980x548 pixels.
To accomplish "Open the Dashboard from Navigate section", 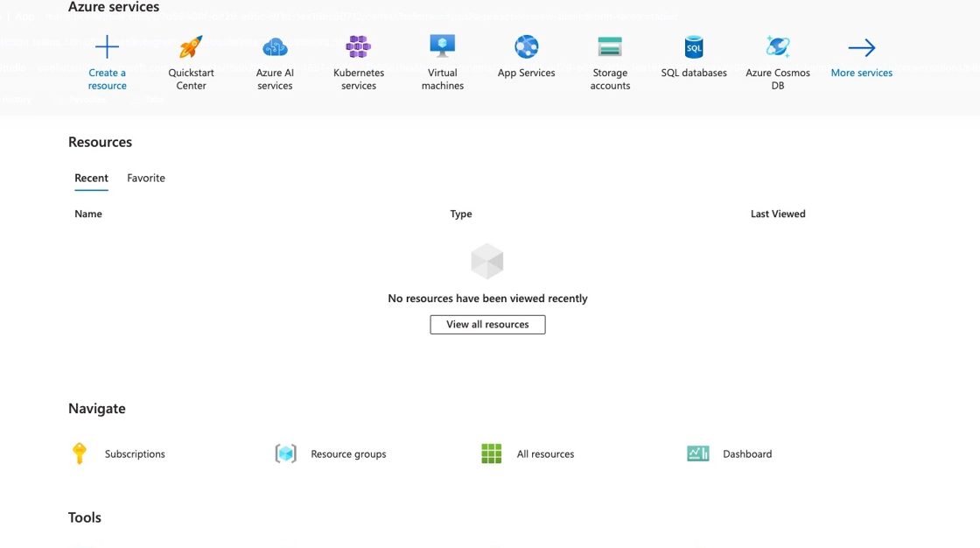I will click(x=747, y=453).
